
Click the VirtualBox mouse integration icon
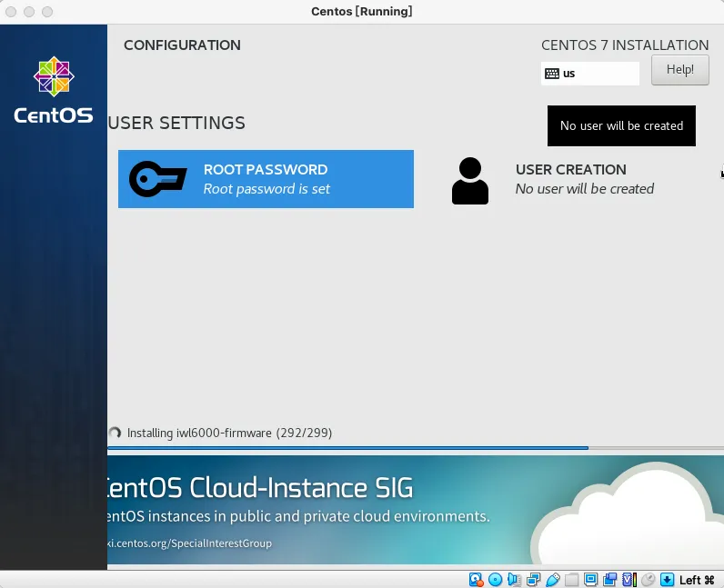pos(649,579)
